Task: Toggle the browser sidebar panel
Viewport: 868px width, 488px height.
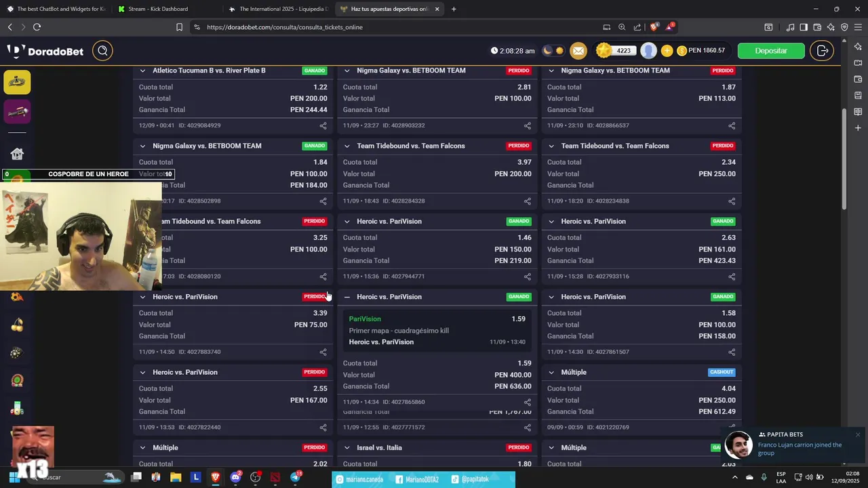Action: (x=804, y=27)
